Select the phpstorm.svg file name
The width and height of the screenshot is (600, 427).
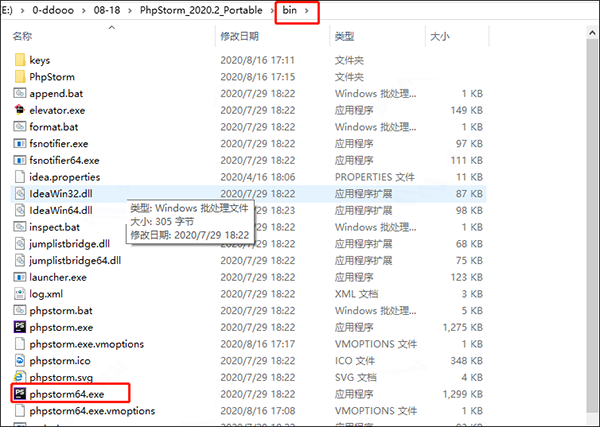pos(61,378)
